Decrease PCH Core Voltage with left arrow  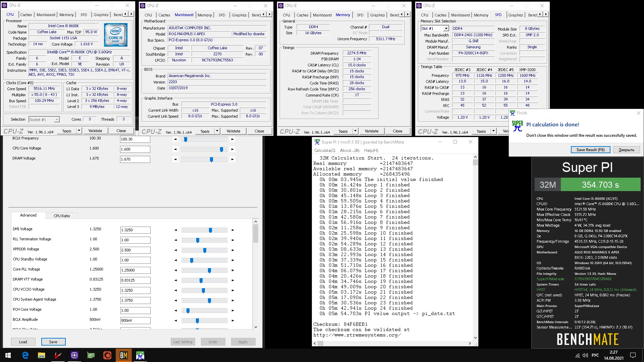click(175, 310)
